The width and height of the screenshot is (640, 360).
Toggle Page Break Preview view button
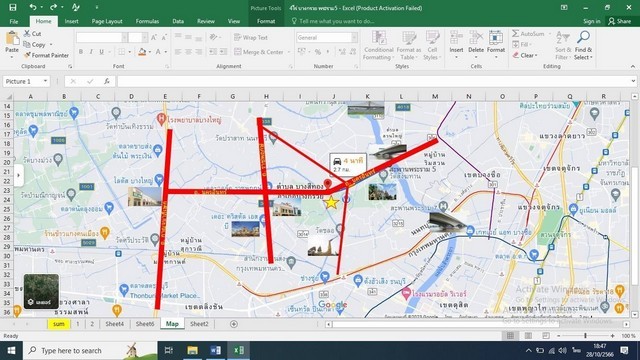click(546, 336)
